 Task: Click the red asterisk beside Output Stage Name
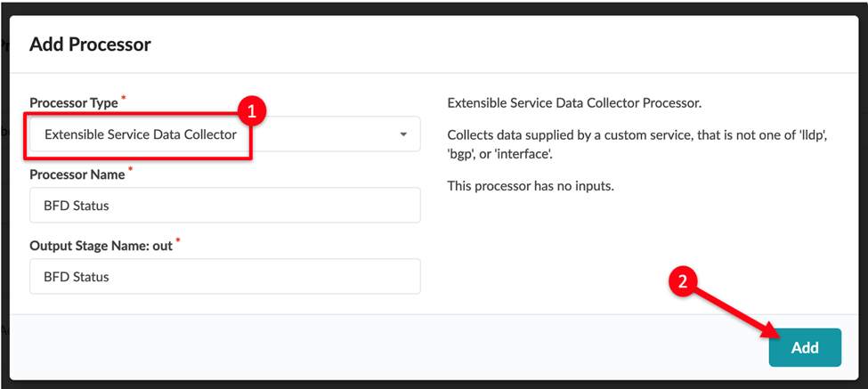177,239
